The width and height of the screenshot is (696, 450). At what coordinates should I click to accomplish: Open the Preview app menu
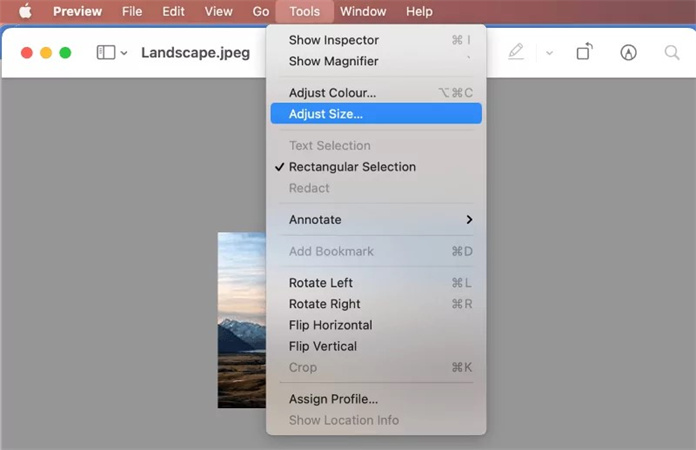(77, 11)
